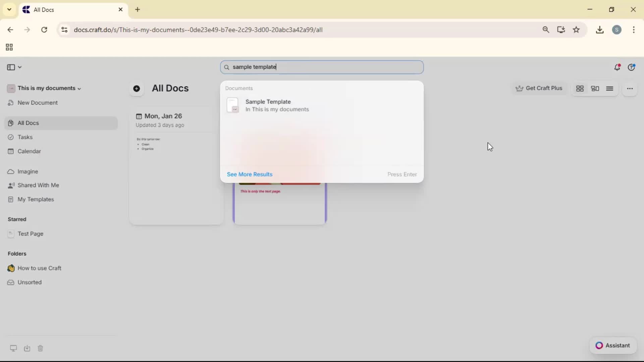Expand the This is my documents dropdown
This screenshot has height=362, width=644.
pos(79,88)
